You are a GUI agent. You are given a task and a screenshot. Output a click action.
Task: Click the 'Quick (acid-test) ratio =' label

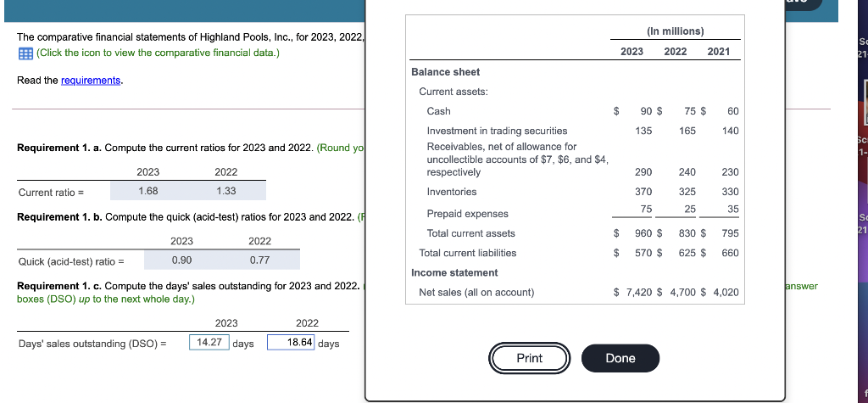pyautogui.click(x=71, y=261)
